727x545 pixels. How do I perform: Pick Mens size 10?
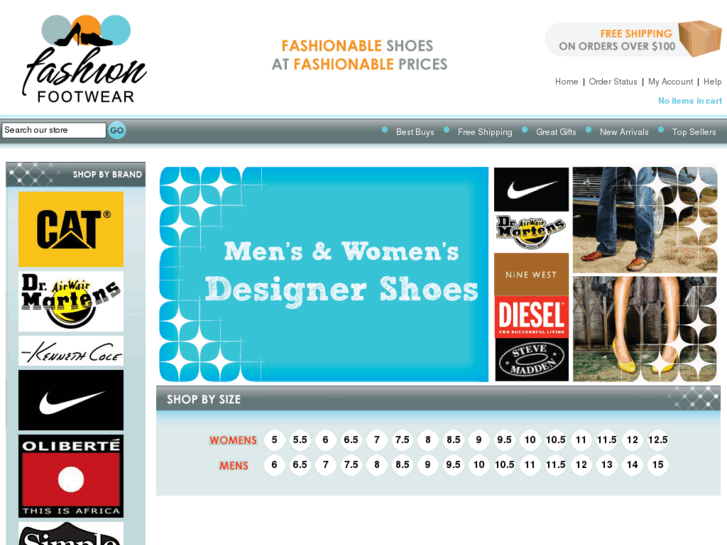click(479, 465)
